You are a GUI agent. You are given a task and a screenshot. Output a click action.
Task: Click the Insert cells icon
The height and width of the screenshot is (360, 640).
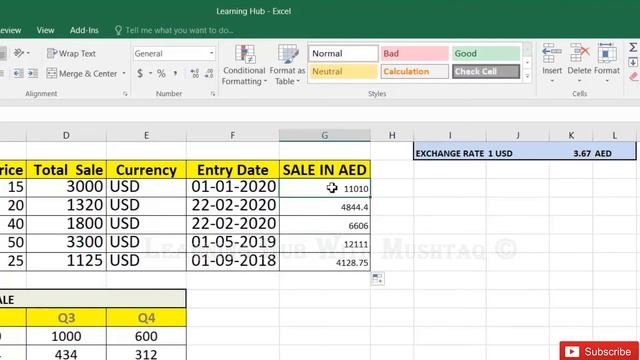pyautogui.click(x=552, y=53)
